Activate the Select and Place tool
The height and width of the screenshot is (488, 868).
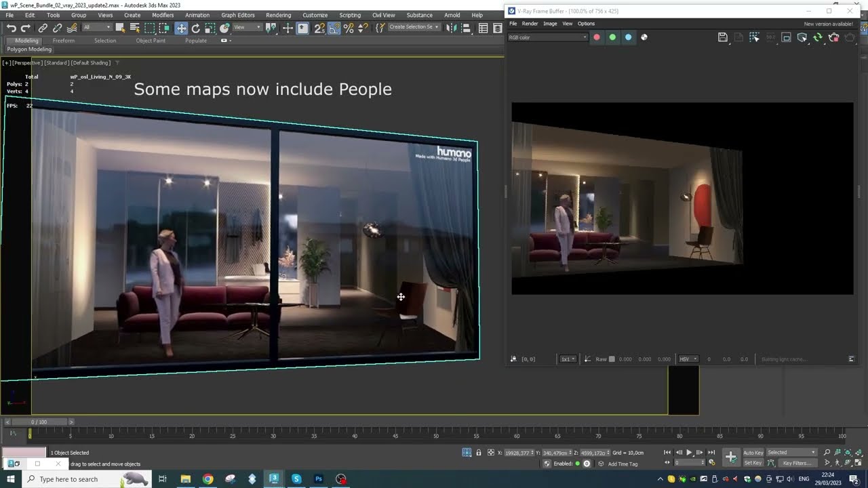(224, 28)
